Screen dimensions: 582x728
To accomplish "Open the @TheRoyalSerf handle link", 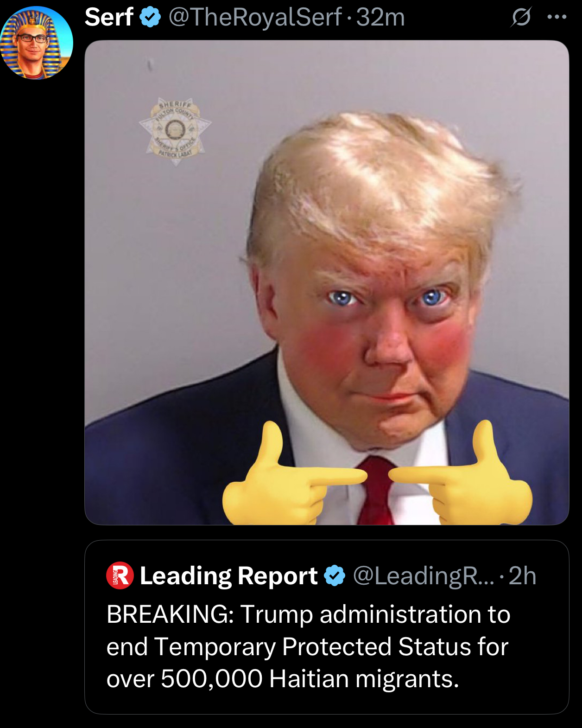I will pos(255,17).
